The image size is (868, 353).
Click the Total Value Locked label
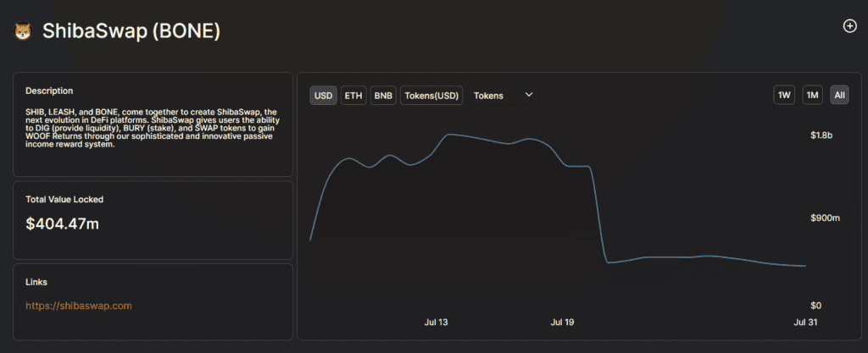(x=64, y=200)
